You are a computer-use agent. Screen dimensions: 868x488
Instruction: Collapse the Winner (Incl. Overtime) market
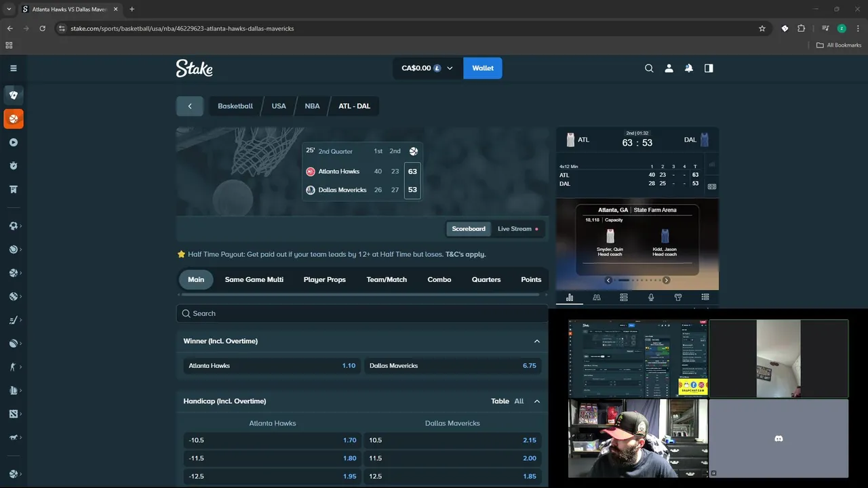(x=537, y=341)
